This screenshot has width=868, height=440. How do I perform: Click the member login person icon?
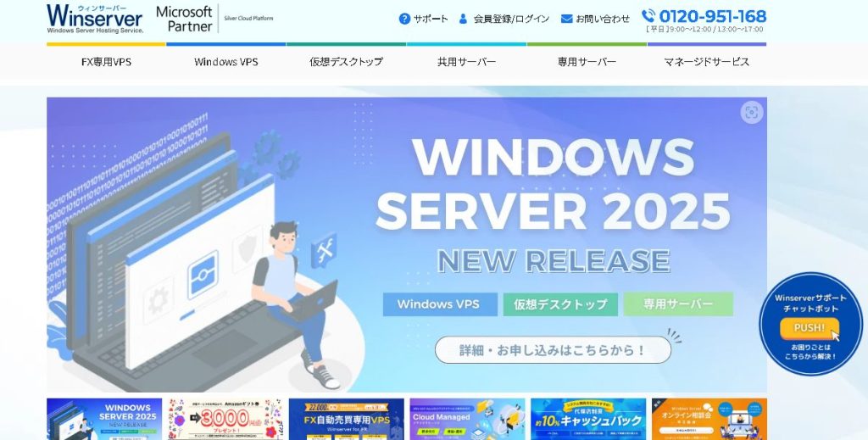click(x=464, y=19)
